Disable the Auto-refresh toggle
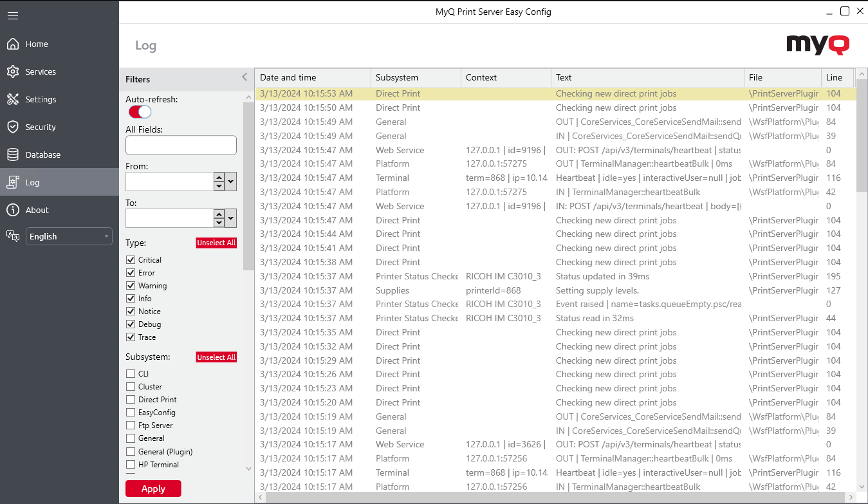The height and width of the screenshot is (504, 868). coord(139,111)
